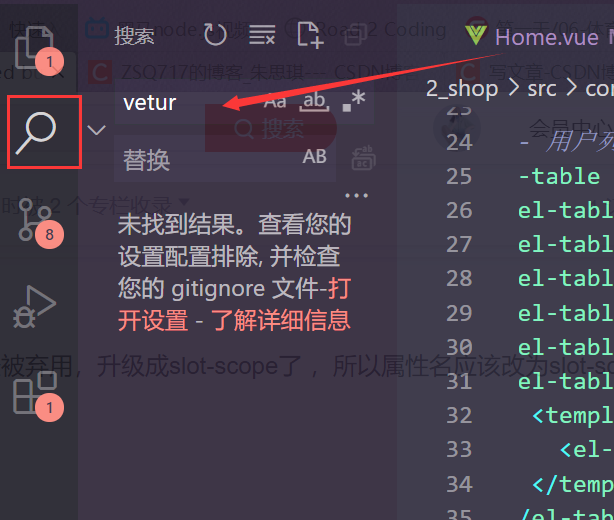The image size is (614, 520).
Task: Select src folder in the breadcrumb
Action: [x=542, y=90]
